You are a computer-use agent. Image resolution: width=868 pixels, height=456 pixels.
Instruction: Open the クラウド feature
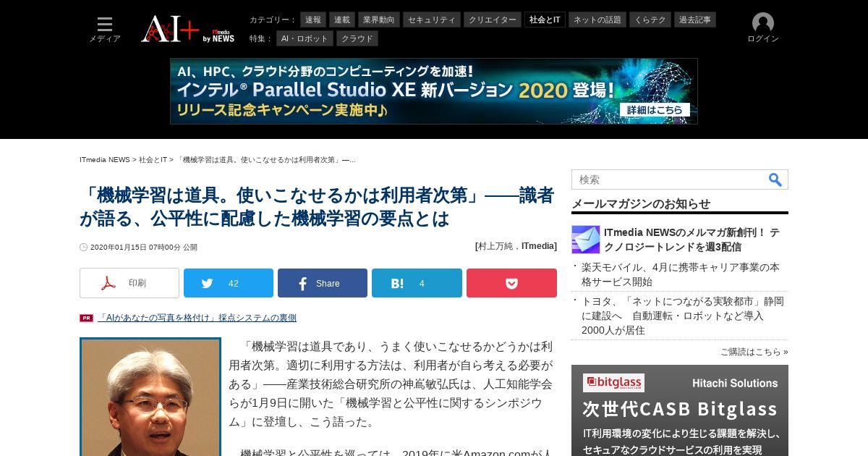357,38
